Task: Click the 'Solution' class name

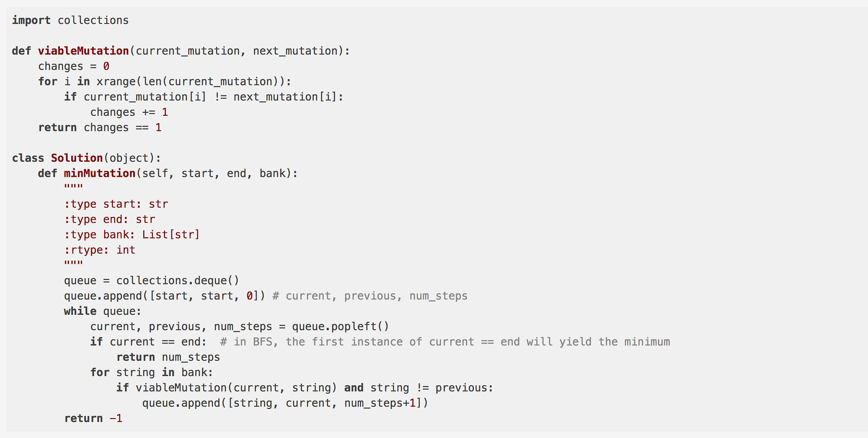Action: click(x=77, y=158)
